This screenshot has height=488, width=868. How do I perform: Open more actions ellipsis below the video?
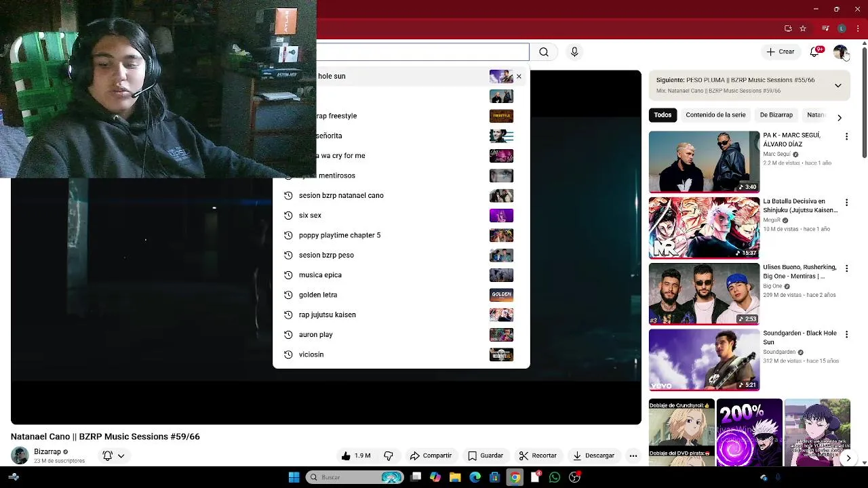tap(633, 455)
